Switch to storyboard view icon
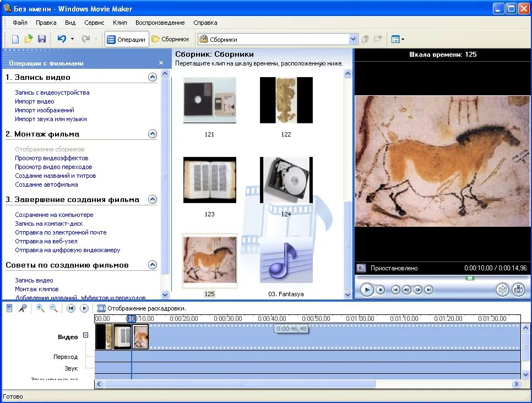The width and height of the screenshot is (532, 403). [x=101, y=308]
